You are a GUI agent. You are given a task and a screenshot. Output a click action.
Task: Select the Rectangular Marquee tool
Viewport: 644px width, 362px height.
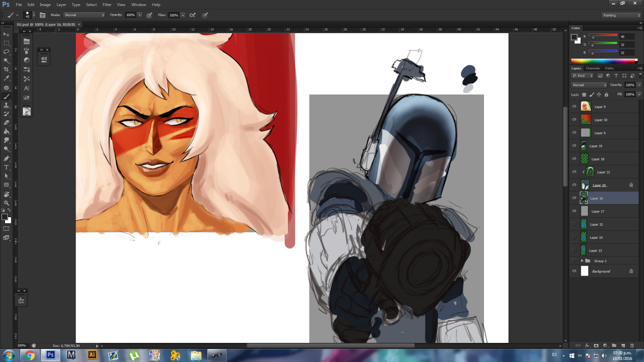point(7,43)
